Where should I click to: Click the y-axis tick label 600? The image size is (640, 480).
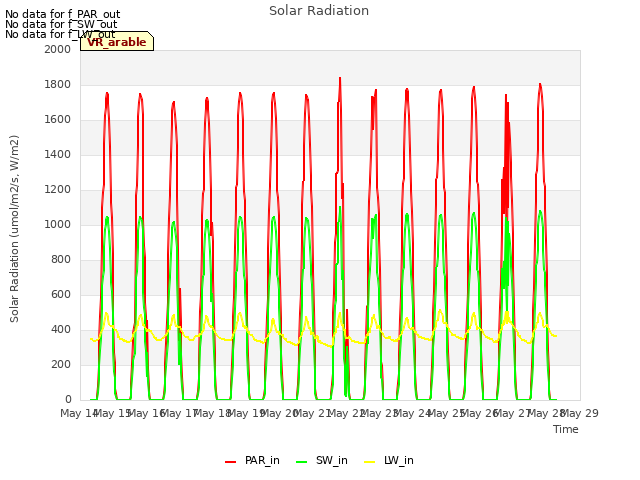pos(61,294)
